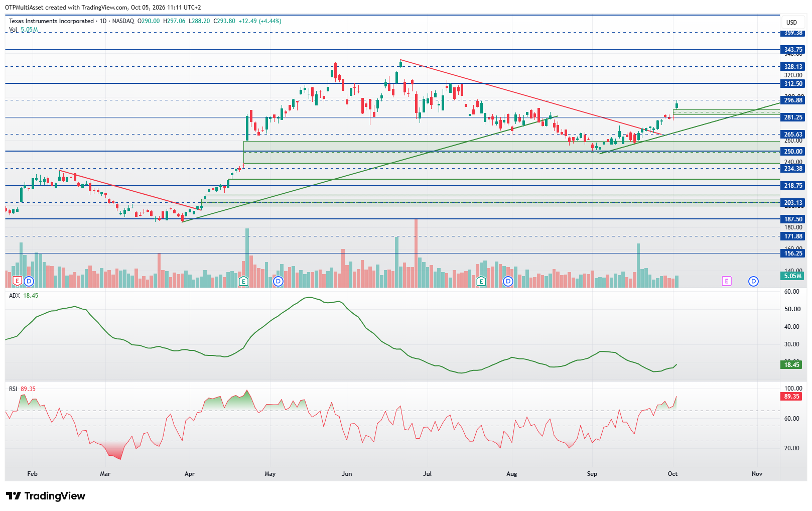Select the Texas Instruments Incorporated symbol title
The image size is (812, 511).
coord(51,21)
